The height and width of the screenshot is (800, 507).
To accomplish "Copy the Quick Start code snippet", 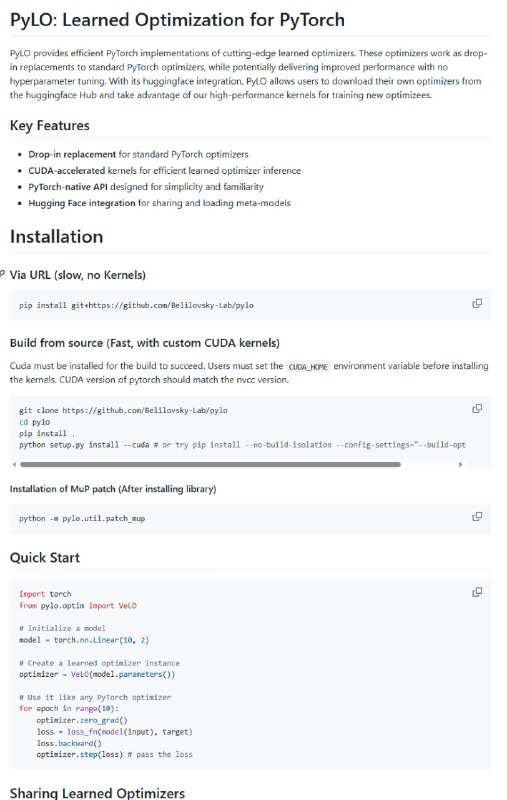I will coord(477,592).
